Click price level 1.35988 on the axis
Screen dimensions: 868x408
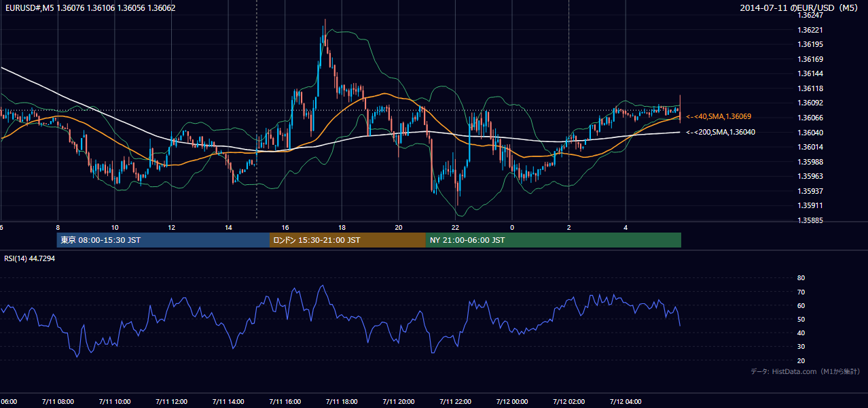[810, 162]
